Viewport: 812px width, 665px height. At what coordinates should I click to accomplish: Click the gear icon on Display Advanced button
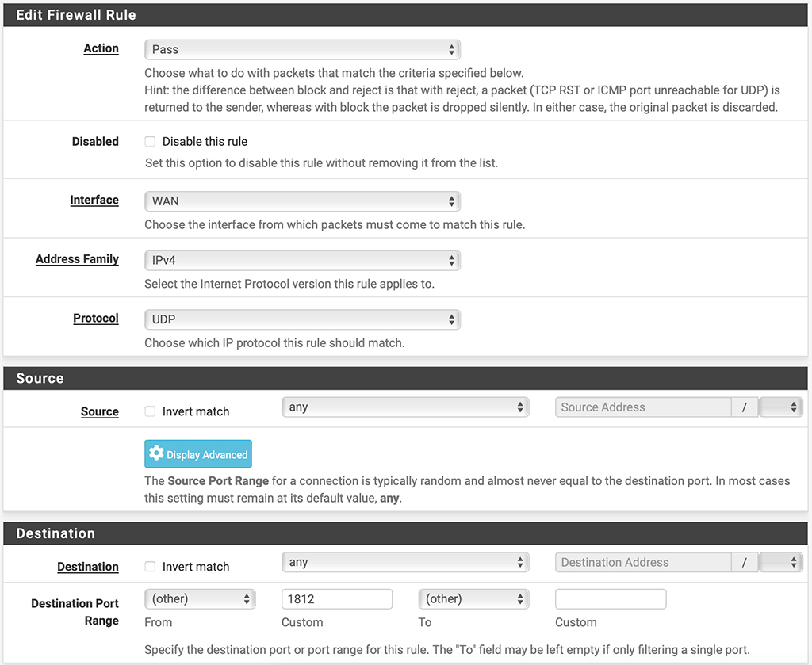click(158, 453)
